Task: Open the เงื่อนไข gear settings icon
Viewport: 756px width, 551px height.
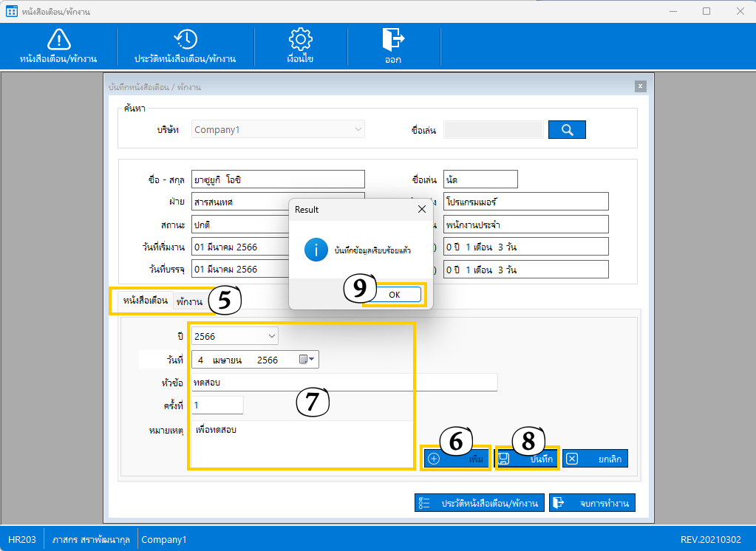Action: (x=301, y=39)
